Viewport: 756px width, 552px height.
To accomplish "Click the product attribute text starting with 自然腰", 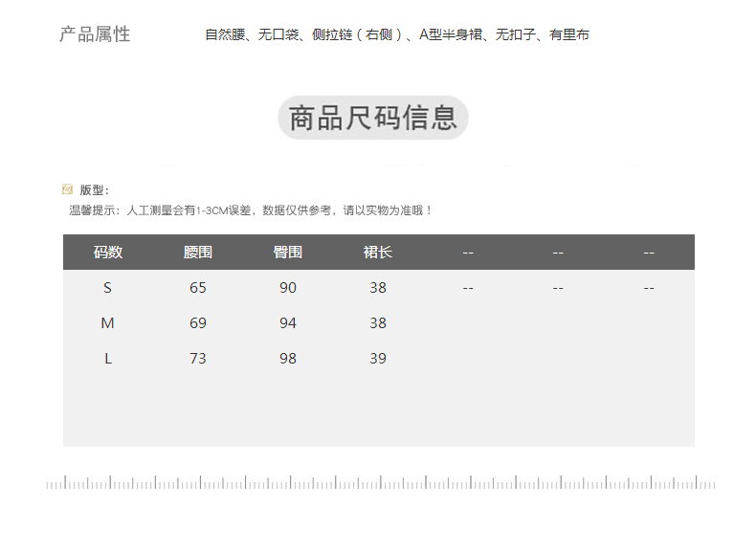I will 396,35.
